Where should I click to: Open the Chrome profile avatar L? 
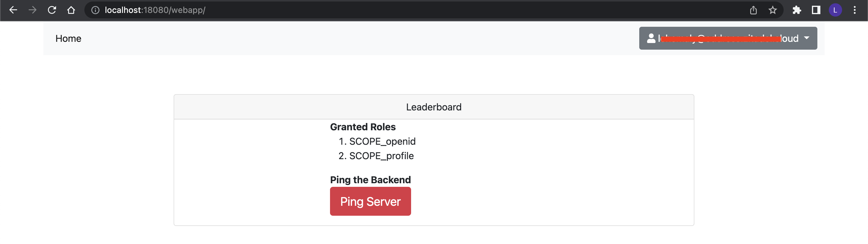(835, 10)
